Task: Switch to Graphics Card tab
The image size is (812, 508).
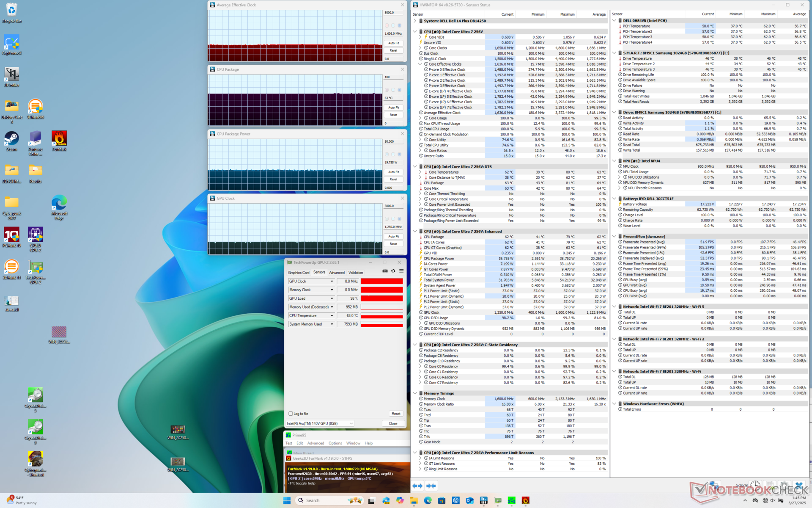Action: (x=299, y=273)
